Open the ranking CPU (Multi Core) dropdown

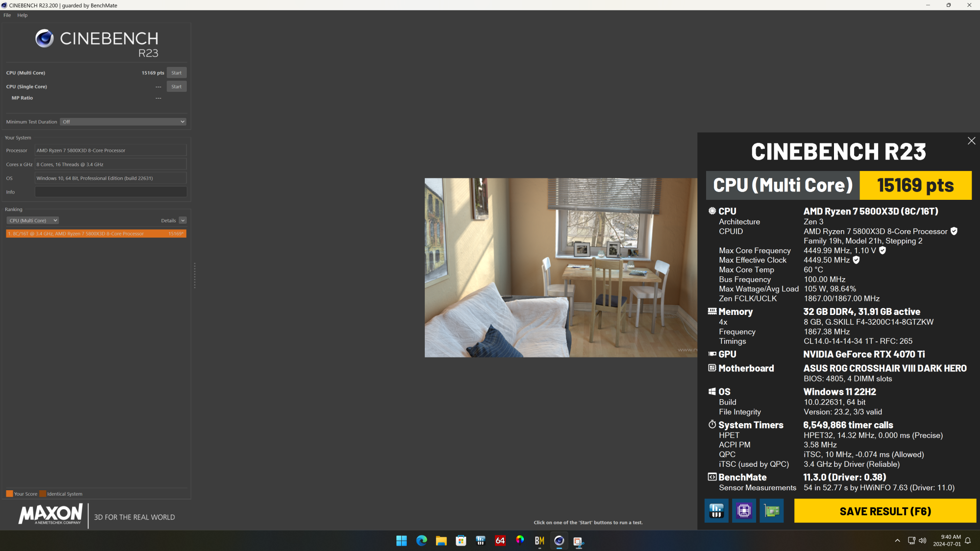(x=33, y=220)
